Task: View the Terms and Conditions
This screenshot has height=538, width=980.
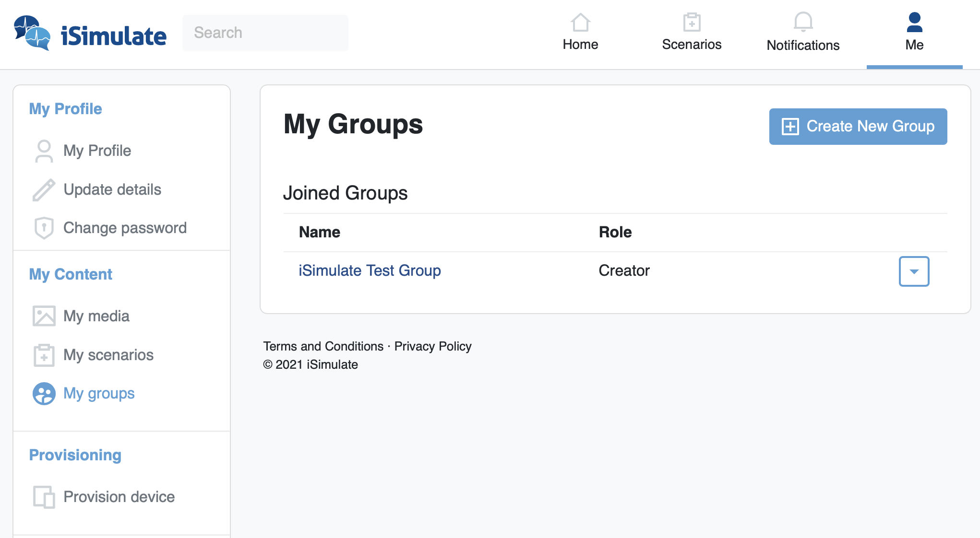Action: (x=323, y=346)
